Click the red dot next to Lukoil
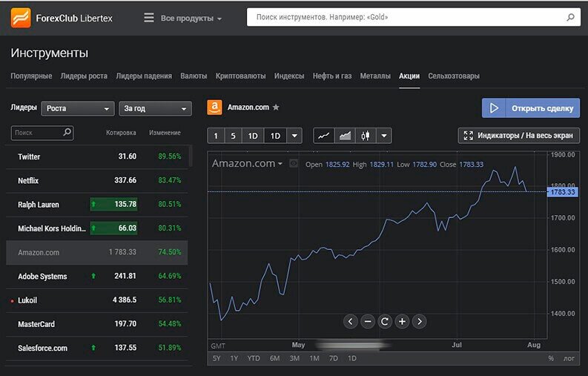This screenshot has width=588, height=376. point(13,301)
